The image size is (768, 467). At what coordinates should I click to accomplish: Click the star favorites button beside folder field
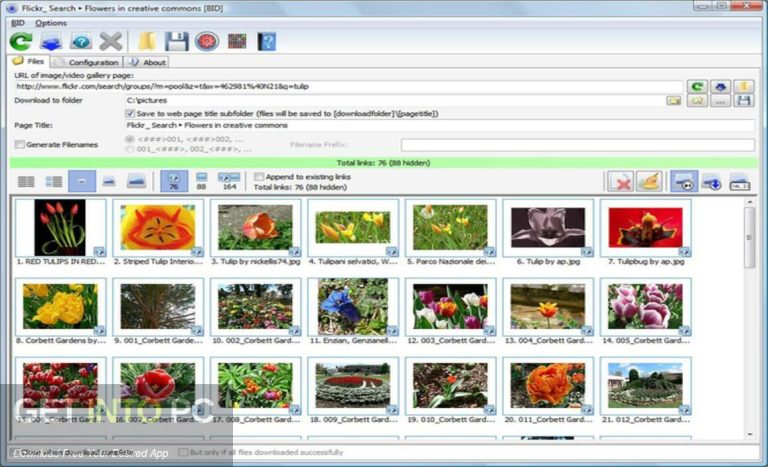pyautogui.click(x=697, y=101)
